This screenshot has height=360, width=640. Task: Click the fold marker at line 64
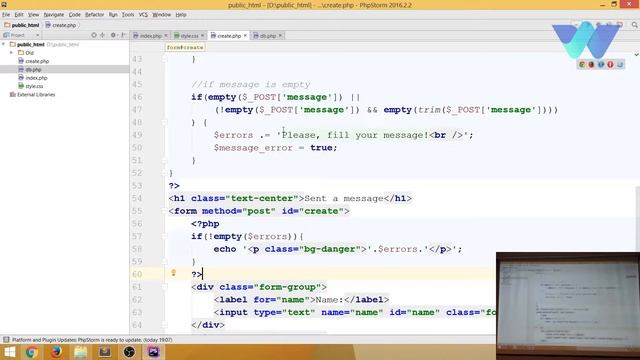point(164,325)
